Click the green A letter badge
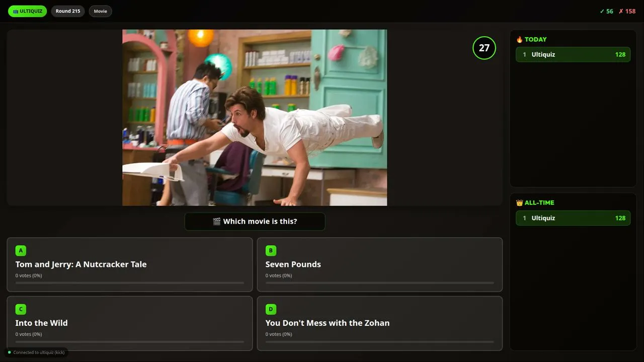644x362 pixels. click(x=21, y=250)
